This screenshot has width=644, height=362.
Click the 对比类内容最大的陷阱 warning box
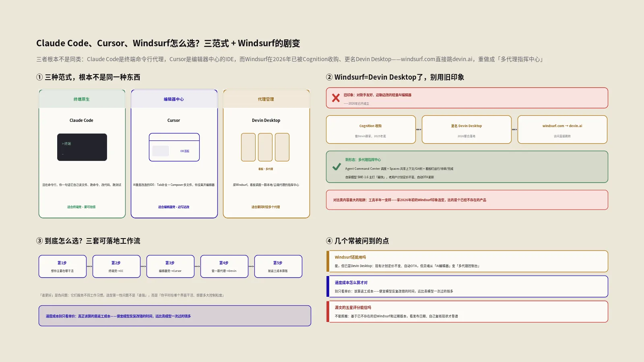pyautogui.click(x=467, y=200)
